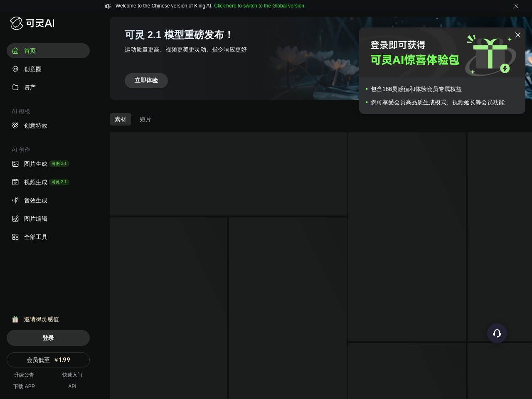Viewport: 532px width, 399px height.
Task: Click the 登录 login button
Action: click(x=48, y=338)
